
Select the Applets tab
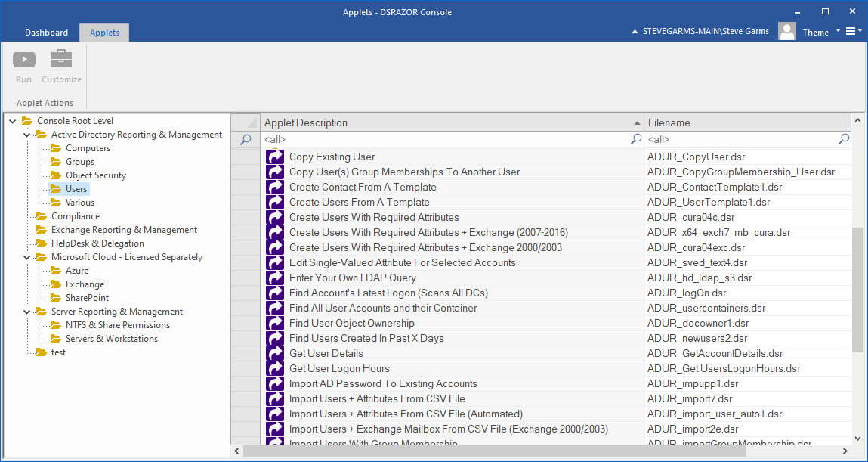pos(104,33)
